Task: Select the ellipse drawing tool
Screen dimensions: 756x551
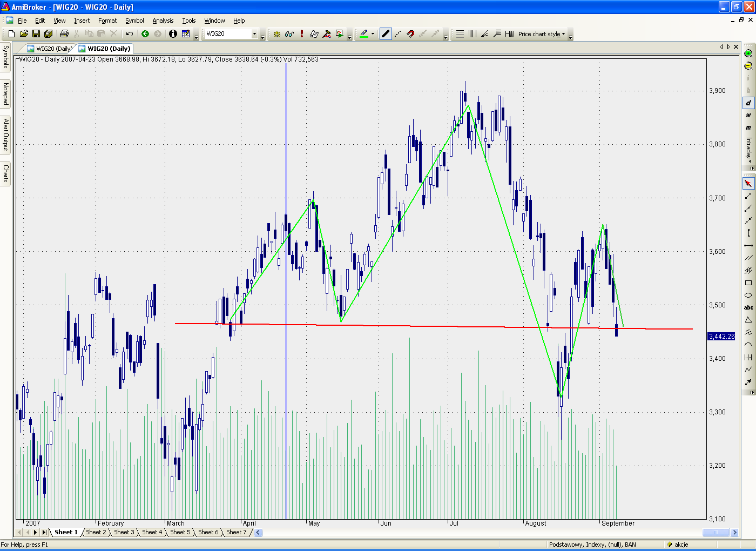Action: (748, 295)
